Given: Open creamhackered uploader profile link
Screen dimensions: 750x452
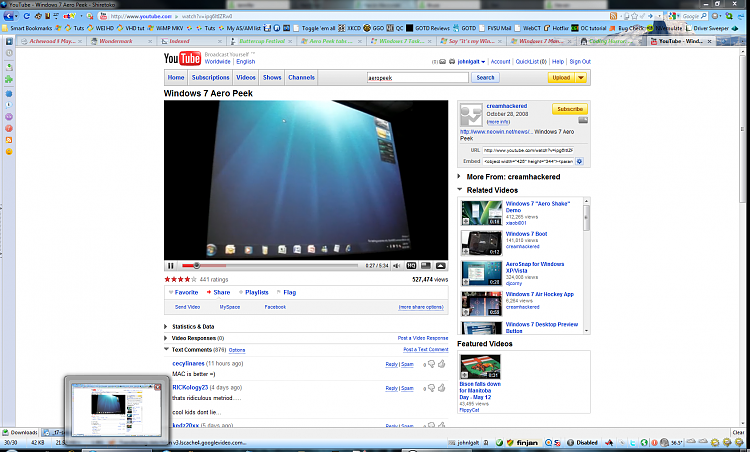Looking at the screenshot, I should click(x=507, y=106).
